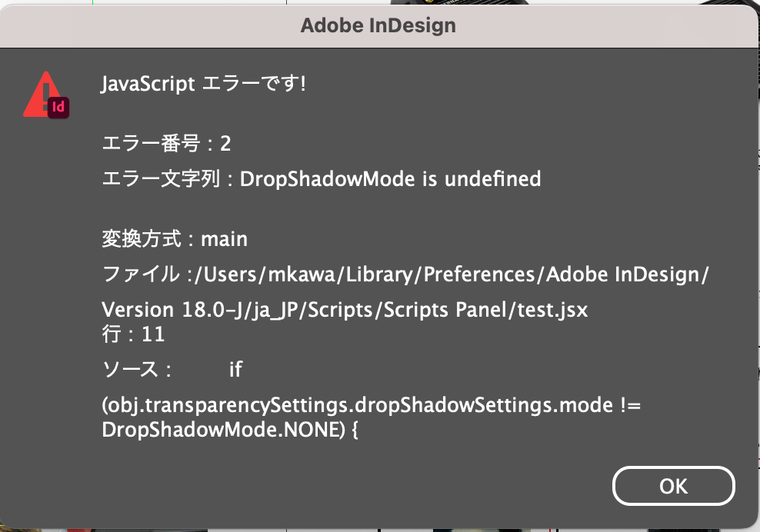Click the 'ソース : if' line

[172, 369]
